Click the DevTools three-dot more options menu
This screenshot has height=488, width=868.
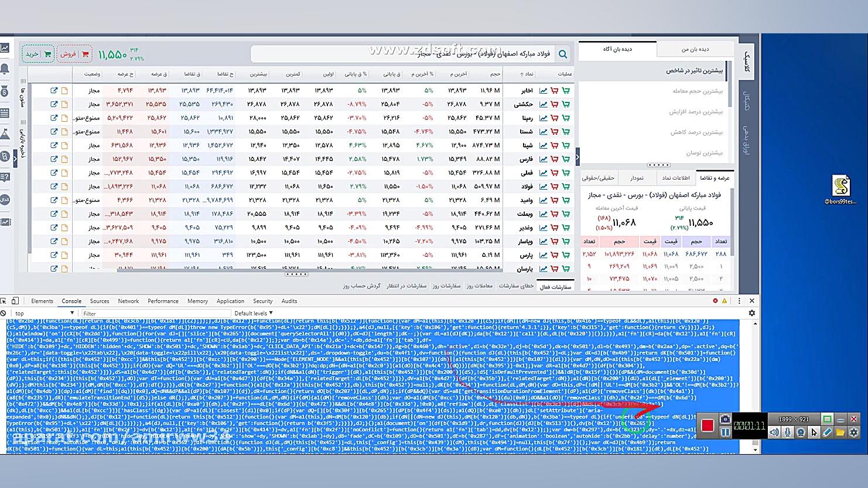[739, 301]
